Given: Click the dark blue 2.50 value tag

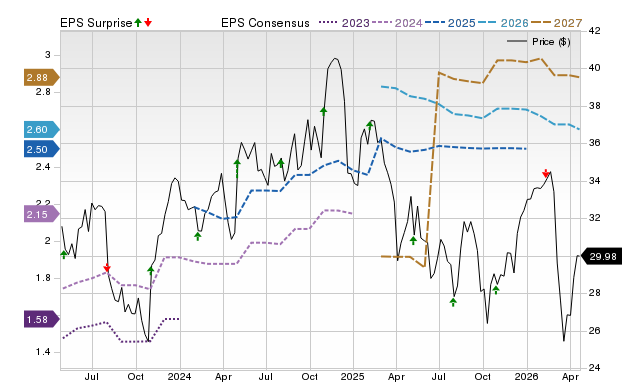Looking at the screenshot, I should pyautogui.click(x=42, y=149).
